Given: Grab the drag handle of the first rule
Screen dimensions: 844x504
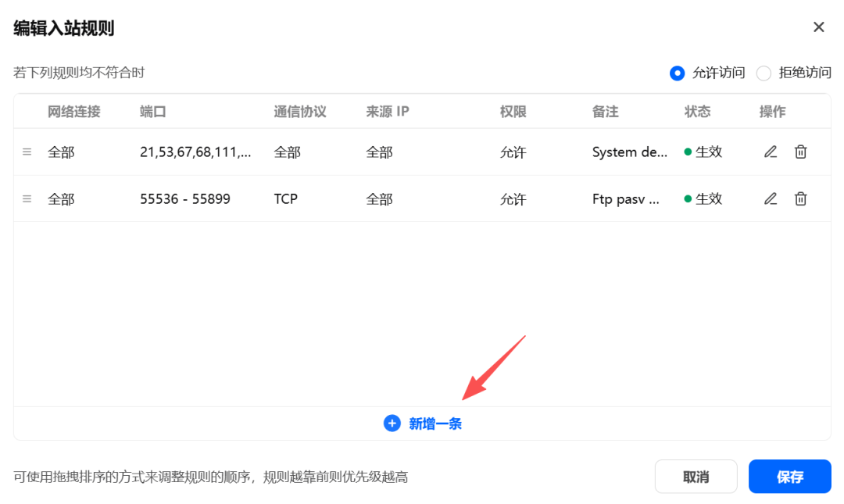Looking at the screenshot, I should point(27,152).
